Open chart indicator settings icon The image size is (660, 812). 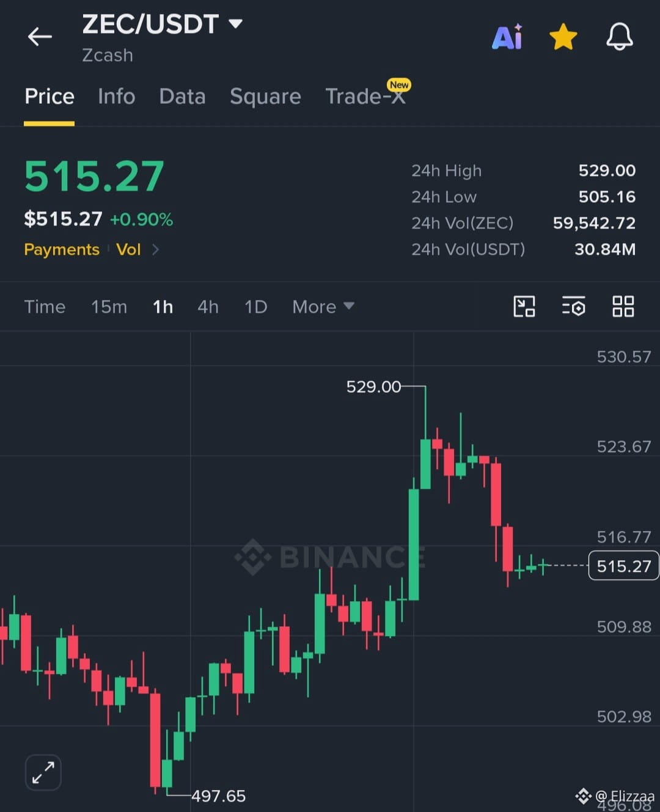(x=573, y=306)
